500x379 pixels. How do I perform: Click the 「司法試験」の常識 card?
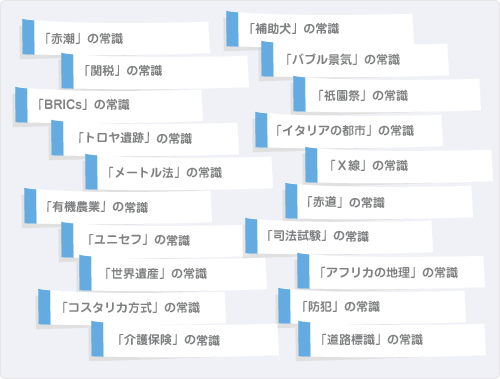coord(339,236)
